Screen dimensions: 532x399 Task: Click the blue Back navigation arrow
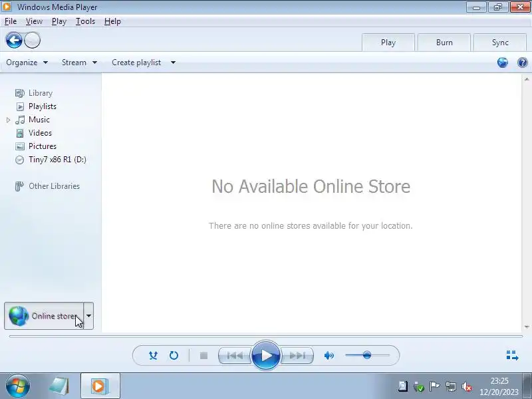pyautogui.click(x=14, y=41)
